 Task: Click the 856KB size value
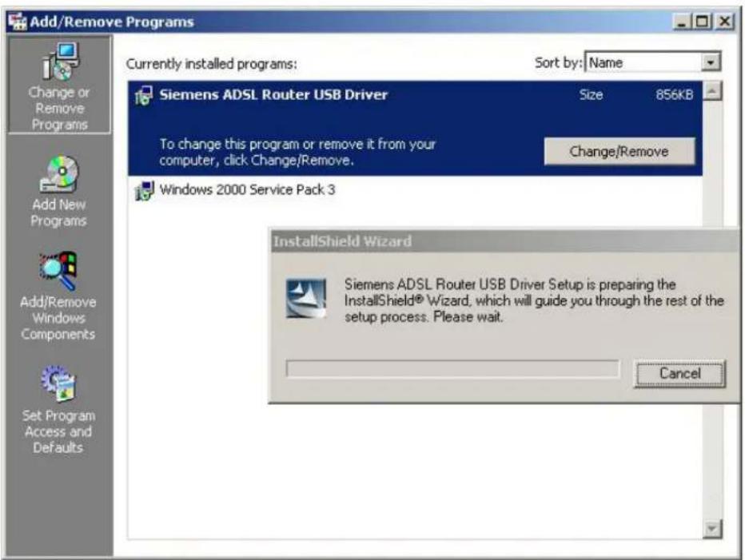click(674, 95)
